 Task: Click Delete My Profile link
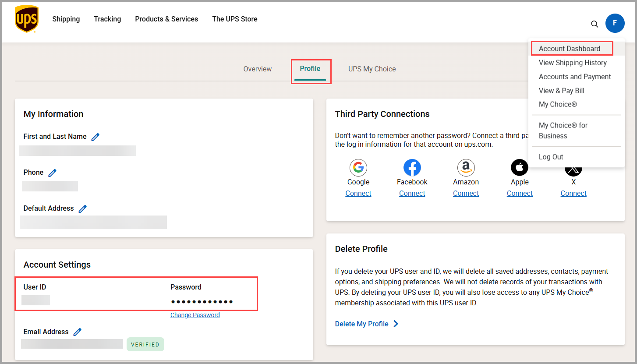point(362,324)
